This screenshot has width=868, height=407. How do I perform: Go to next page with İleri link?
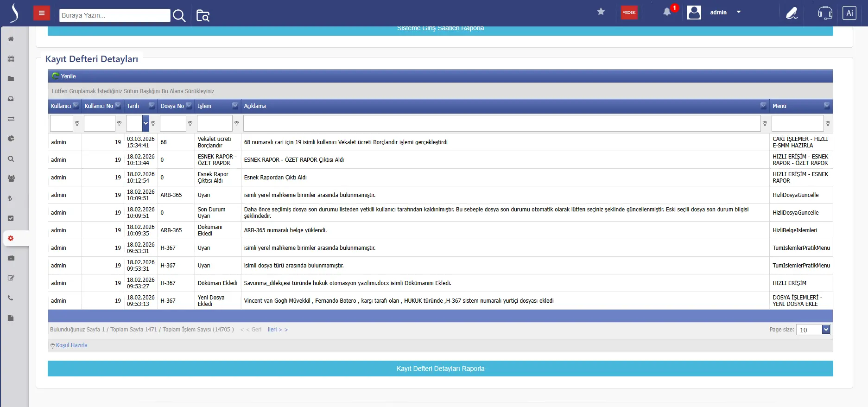(x=278, y=330)
